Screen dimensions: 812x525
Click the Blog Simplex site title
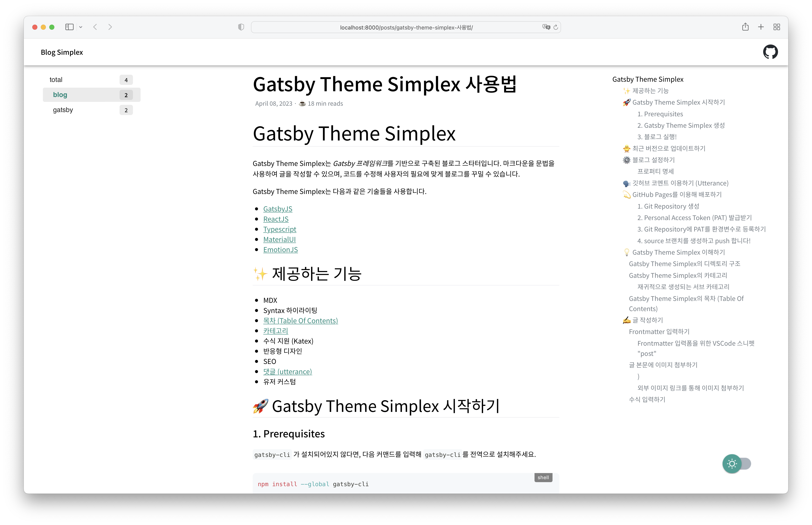(62, 52)
